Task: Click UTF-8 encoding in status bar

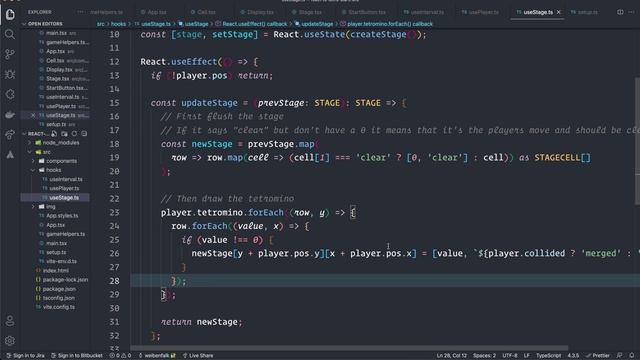Action: pos(510,356)
